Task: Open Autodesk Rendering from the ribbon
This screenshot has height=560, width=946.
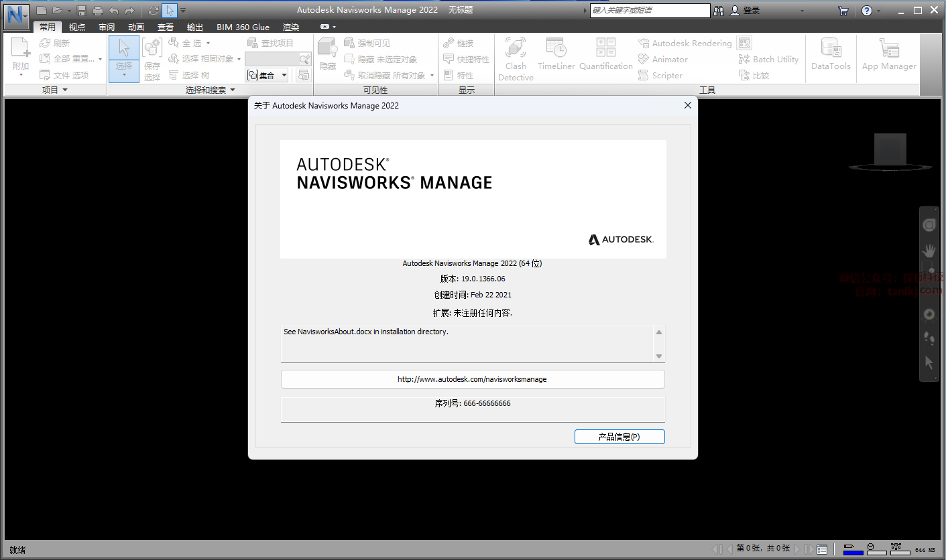Action: pyautogui.click(x=685, y=43)
